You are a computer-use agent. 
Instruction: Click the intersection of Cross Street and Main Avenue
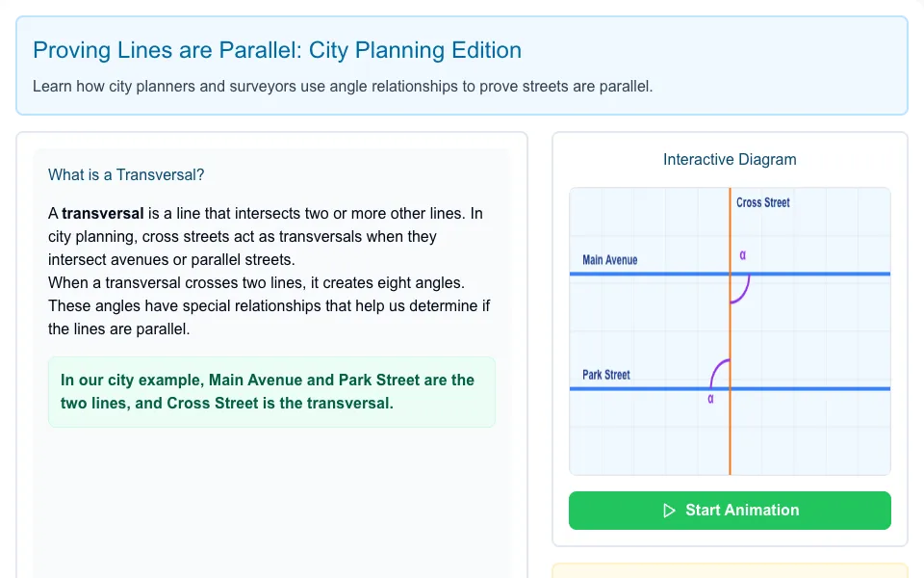click(730, 274)
